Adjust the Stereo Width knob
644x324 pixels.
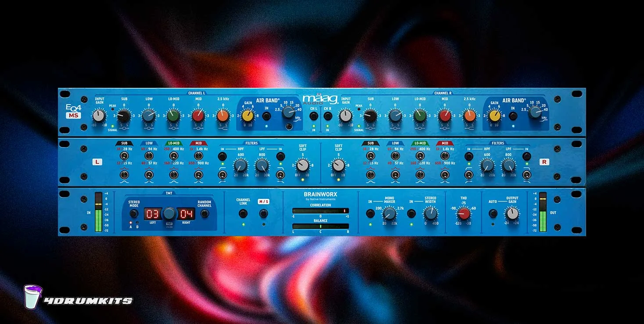430,214
